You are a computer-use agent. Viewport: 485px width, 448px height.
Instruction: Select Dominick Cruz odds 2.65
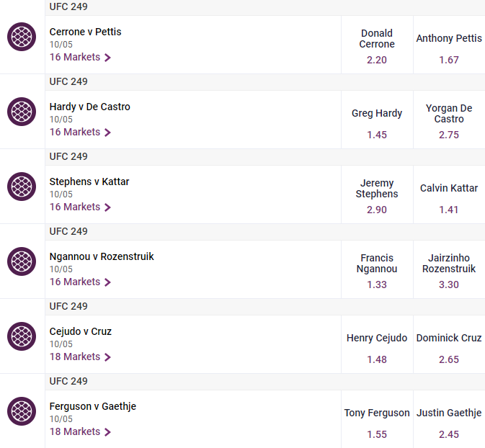(449, 344)
